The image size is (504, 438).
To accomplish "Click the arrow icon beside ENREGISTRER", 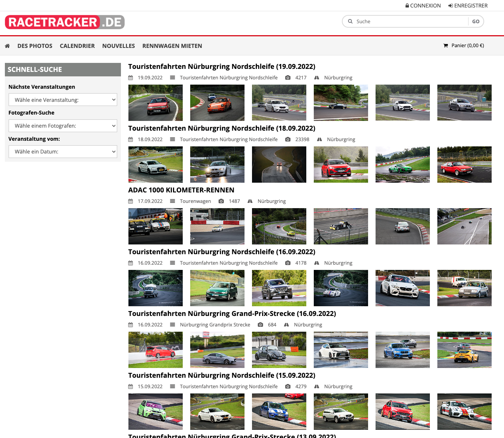I will [450, 5].
